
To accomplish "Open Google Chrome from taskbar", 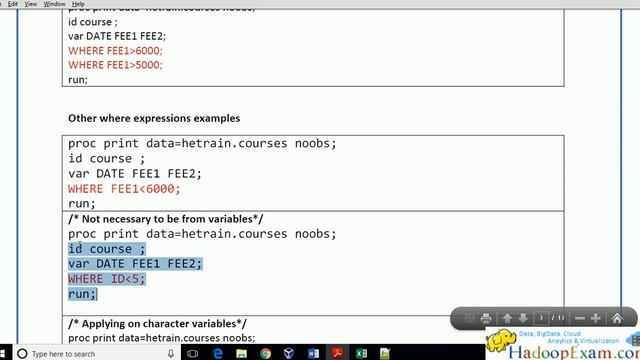I will [x=265, y=353].
